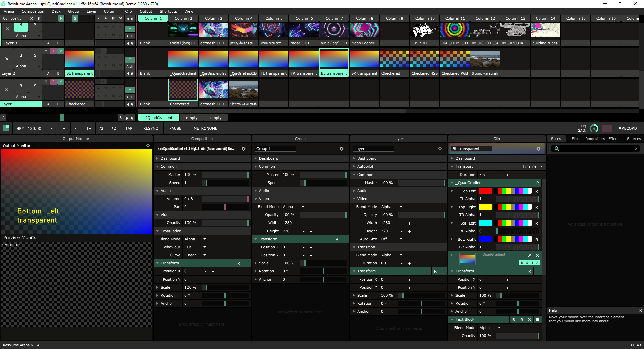Toggle Layer 1 video V button
The width and height of the screenshot is (644, 349).
pyautogui.click(x=61, y=82)
